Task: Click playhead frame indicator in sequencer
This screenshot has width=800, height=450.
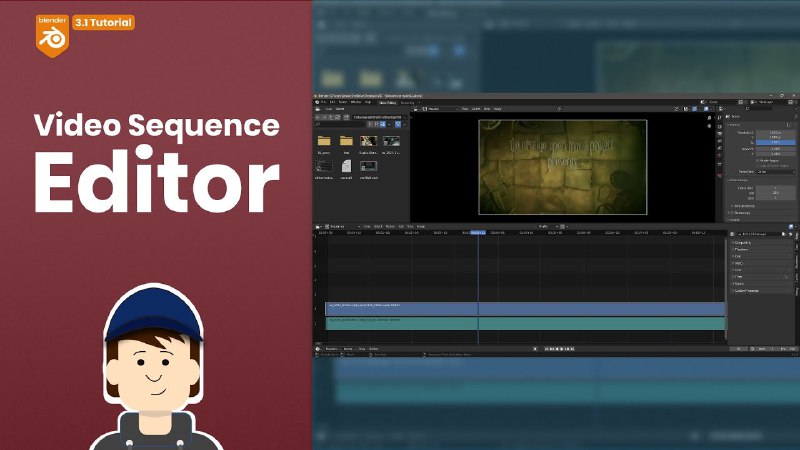Action: 478,233
